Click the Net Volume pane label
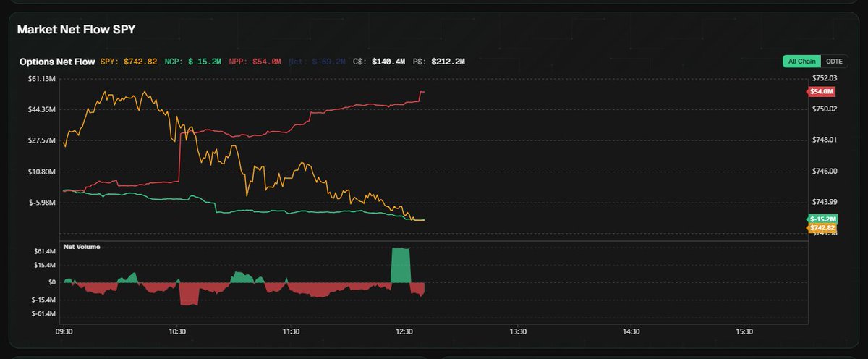Screen dimensions: 868x359 click(x=82, y=247)
